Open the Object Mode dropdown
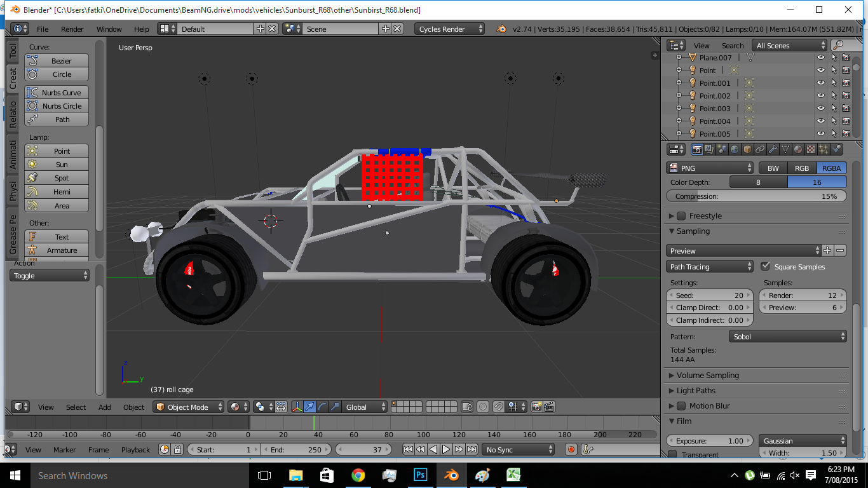The width and height of the screenshot is (868, 488). click(189, 407)
